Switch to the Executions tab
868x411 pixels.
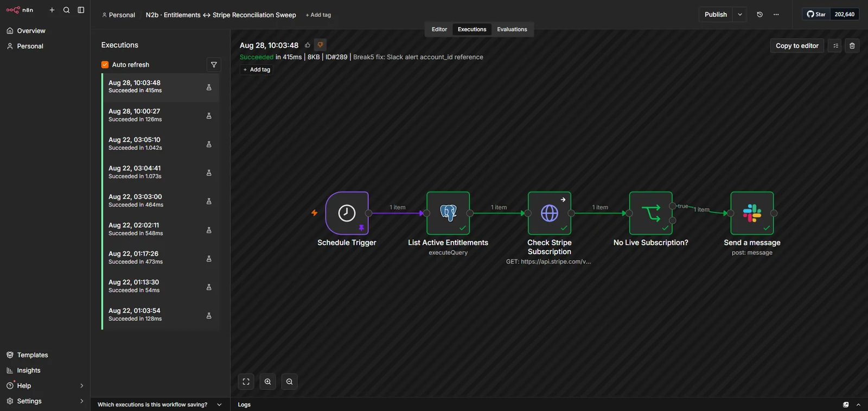(472, 29)
